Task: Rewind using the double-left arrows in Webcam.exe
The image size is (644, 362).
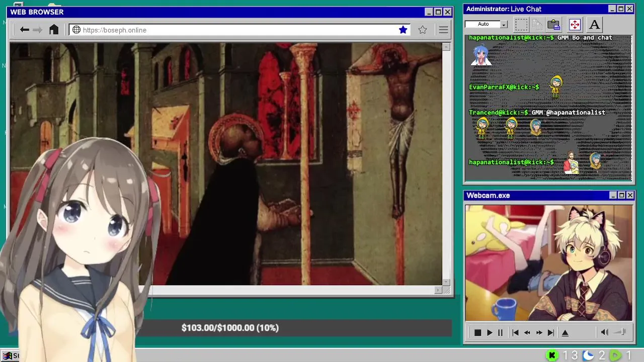Action: (x=527, y=332)
